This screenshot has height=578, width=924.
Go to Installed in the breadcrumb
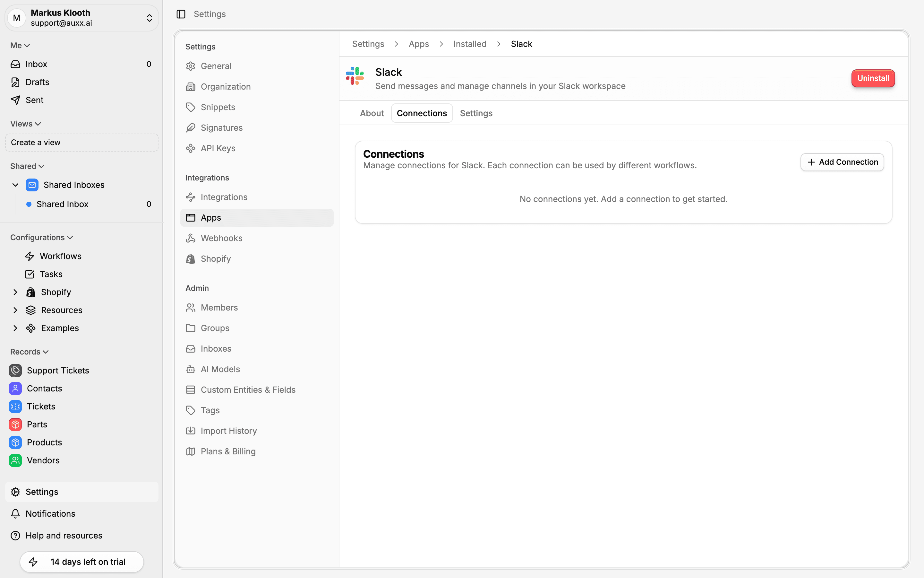pyautogui.click(x=470, y=44)
